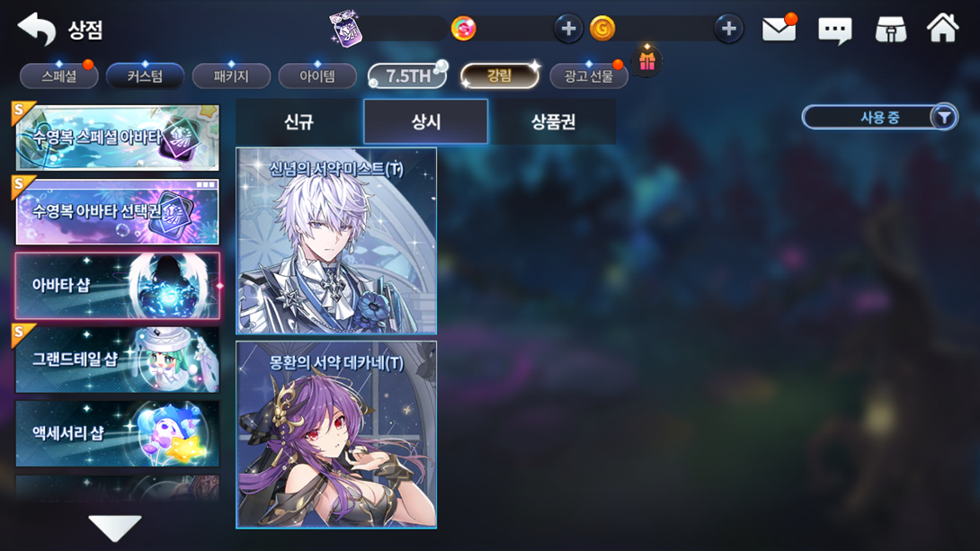Open the 액세서리 샵 sidebar entry
This screenshot has height=551, width=980.
118,433
